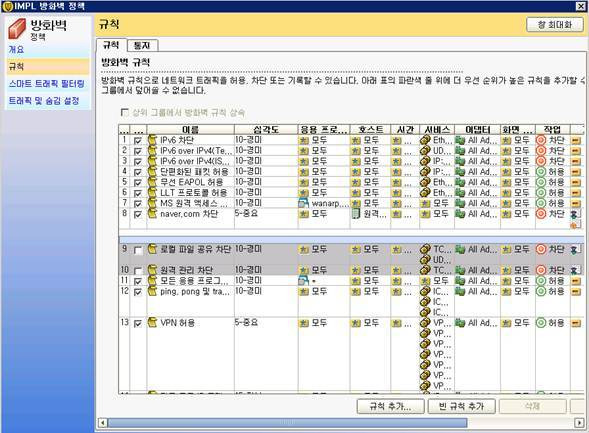Toggle checkbox for rule 13 VPN 허용
This screenshot has height=433, width=589.
click(138, 323)
